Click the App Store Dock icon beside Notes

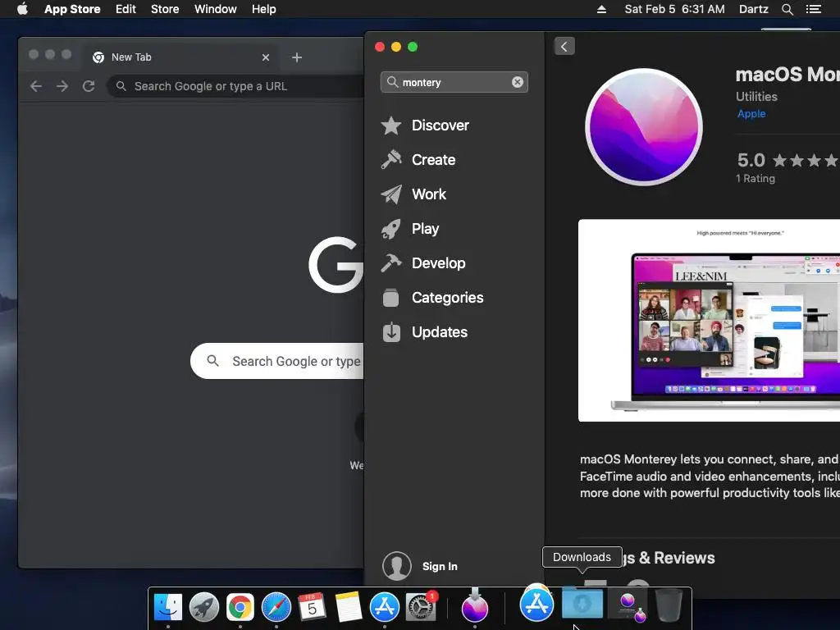tap(385, 607)
